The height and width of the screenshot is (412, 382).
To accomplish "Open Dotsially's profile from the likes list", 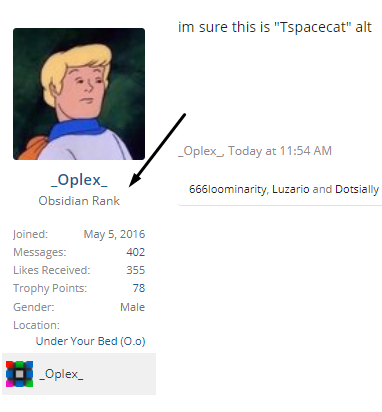I will (x=357, y=189).
